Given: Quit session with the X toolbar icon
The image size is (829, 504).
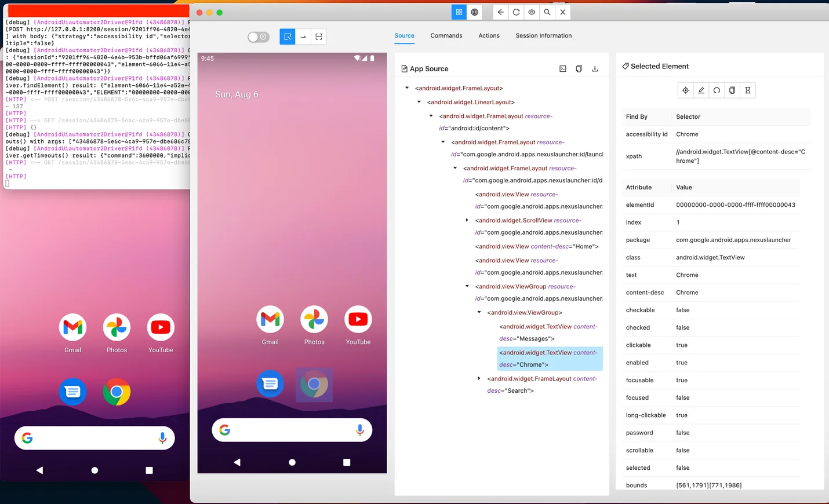Looking at the screenshot, I should pyautogui.click(x=563, y=12).
